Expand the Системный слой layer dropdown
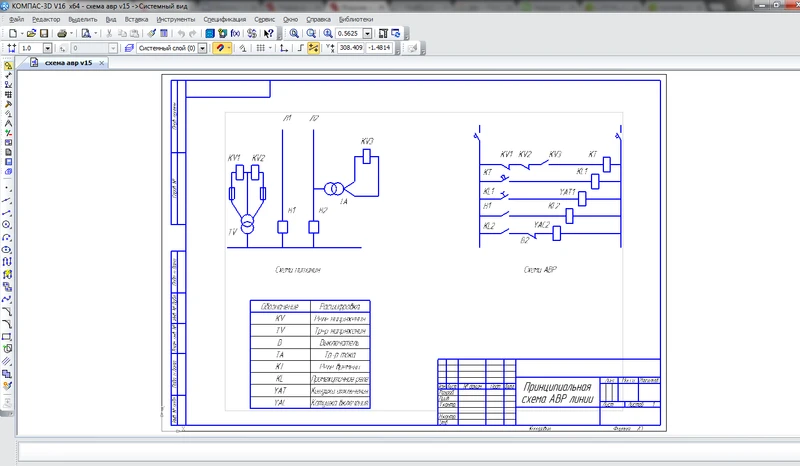The height and width of the screenshot is (466, 800). (203, 47)
